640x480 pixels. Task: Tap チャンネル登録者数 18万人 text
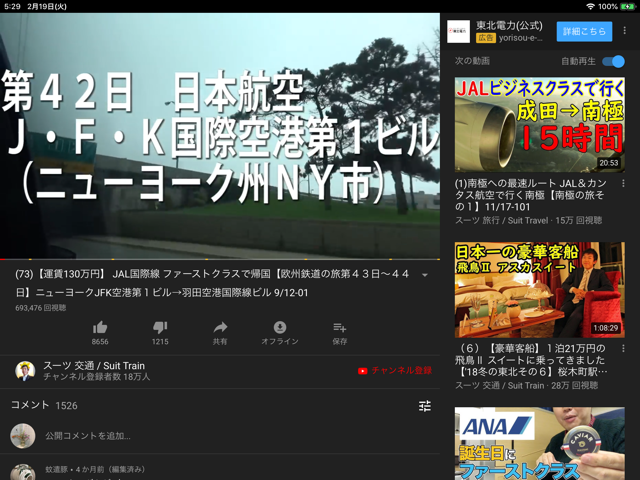click(97, 377)
